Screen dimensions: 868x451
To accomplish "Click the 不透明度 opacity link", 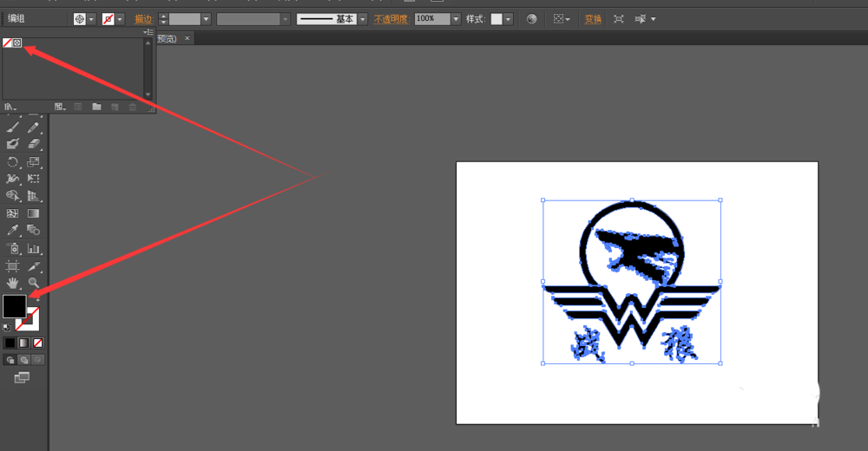I will [x=391, y=19].
